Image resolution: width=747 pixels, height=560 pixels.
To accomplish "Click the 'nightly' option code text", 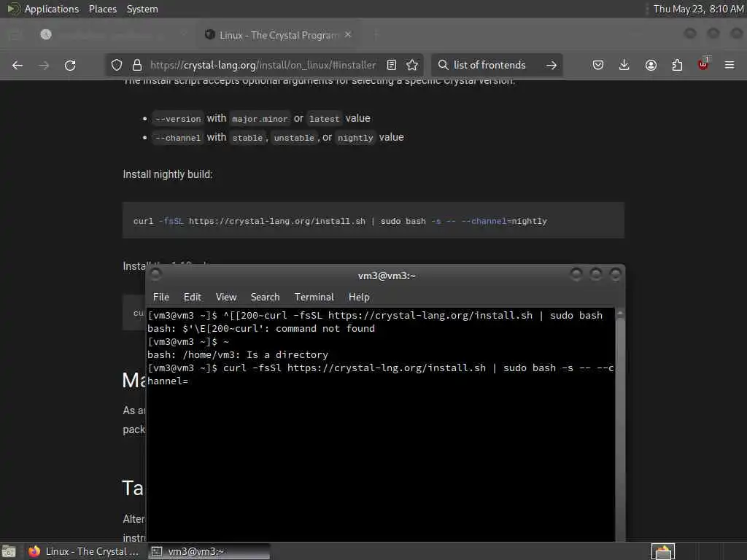I will [x=355, y=138].
